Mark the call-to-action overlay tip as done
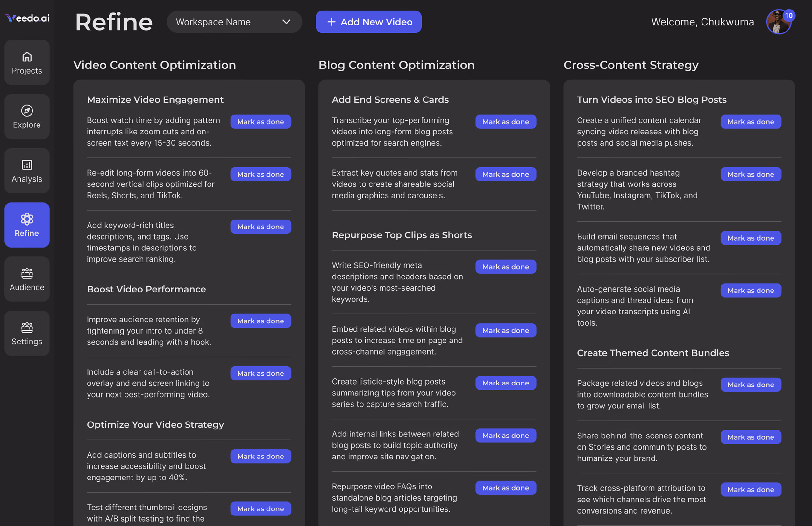Image resolution: width=812 pixels, height=526 pixels. tap(260, 373)
